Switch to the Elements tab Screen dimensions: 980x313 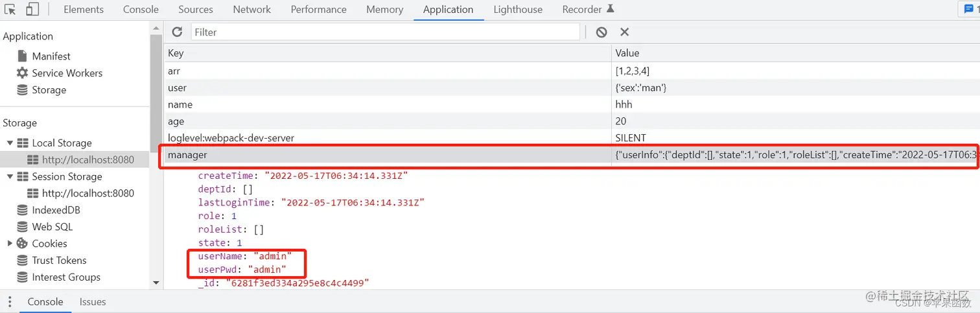[83, 9]
